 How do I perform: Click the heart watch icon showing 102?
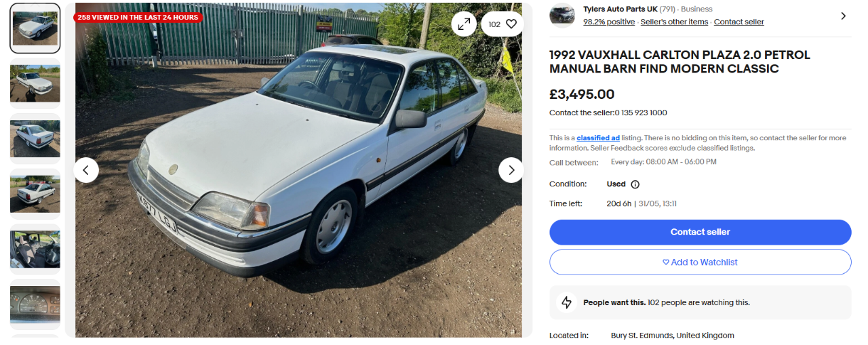tap(502, 24)
